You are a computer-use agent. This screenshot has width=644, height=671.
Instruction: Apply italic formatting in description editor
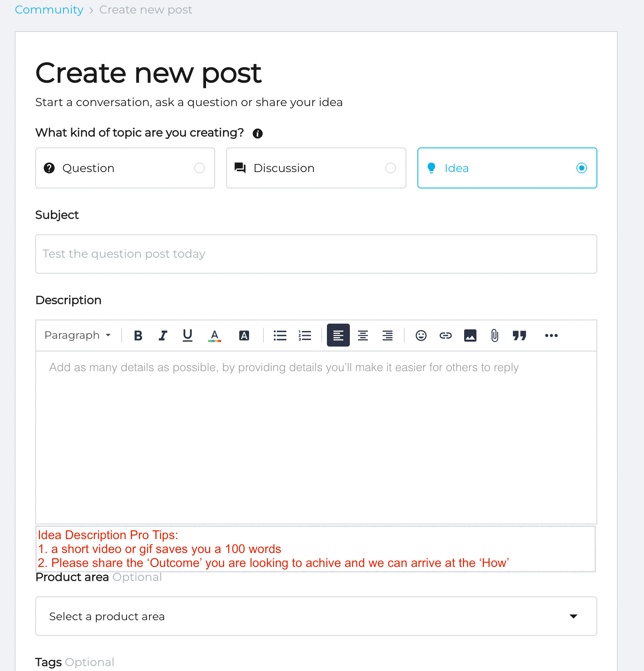(x=163, y=335)
